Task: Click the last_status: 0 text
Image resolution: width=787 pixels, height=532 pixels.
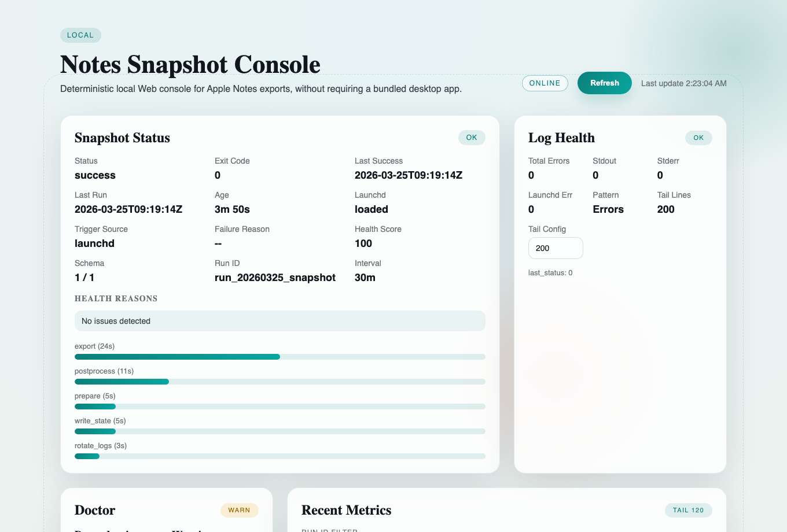Action: click(x=550, y=272)
